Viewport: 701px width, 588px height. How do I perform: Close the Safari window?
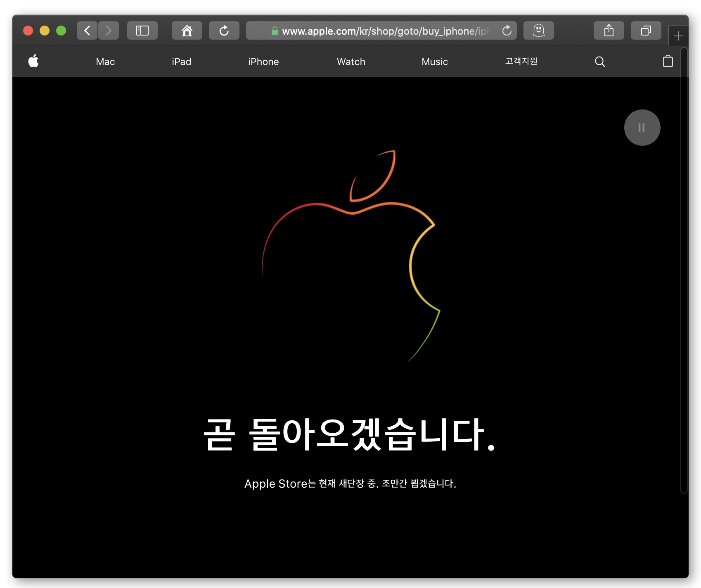pyautogui.click(x=28, y=31)
